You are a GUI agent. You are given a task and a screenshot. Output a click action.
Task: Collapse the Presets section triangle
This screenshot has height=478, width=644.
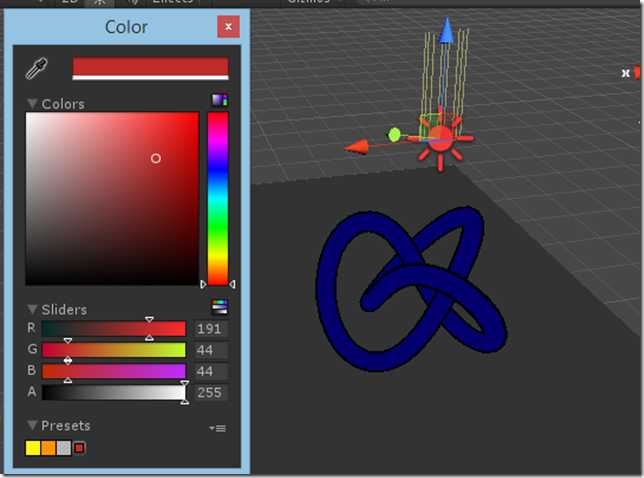(32, 425)
